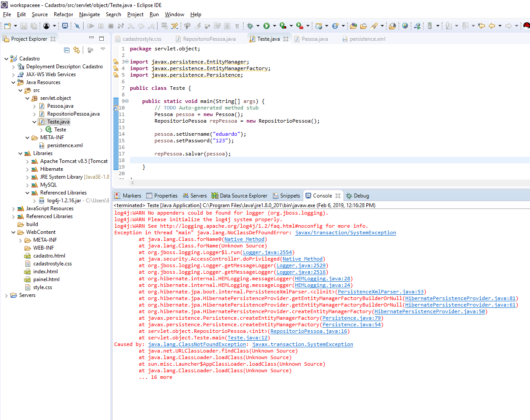The width and height of the screenshot is (530, 420).
Task: Expand the MySQL library node
Action: [28, 185]
